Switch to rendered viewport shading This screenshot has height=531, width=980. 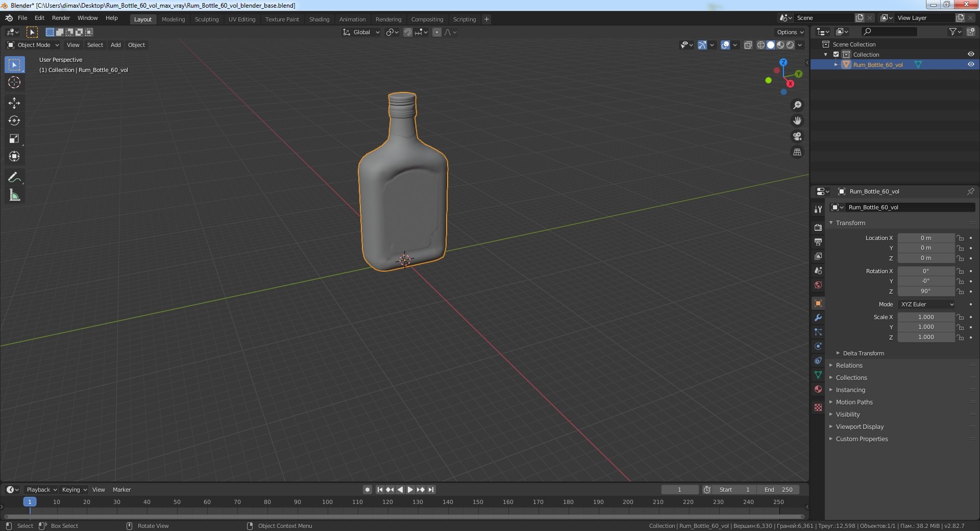click(x=790, y=45)
